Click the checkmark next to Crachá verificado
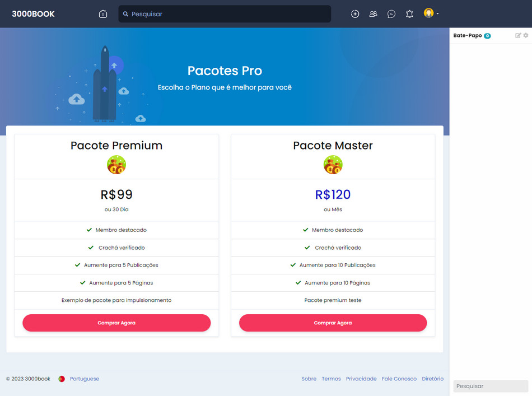This screenshot has width=532, height=396. [90, 247]
